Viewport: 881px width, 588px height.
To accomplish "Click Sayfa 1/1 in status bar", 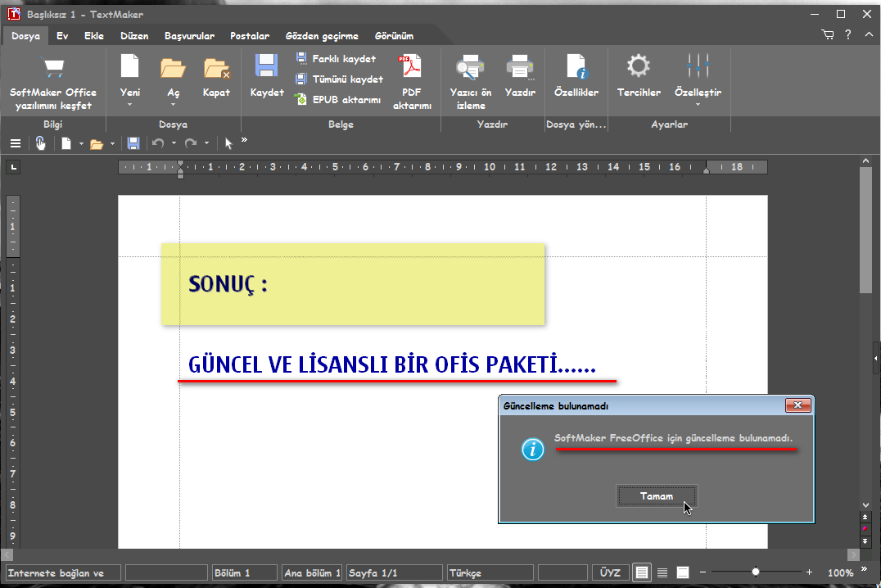I will coord(395,572).
